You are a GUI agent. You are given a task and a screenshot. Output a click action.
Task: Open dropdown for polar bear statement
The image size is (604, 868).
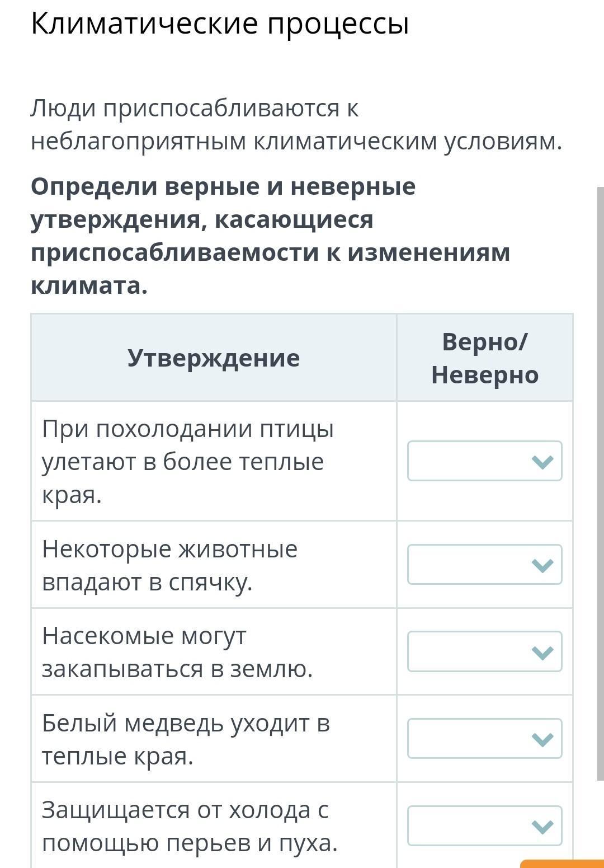point(484,739)
